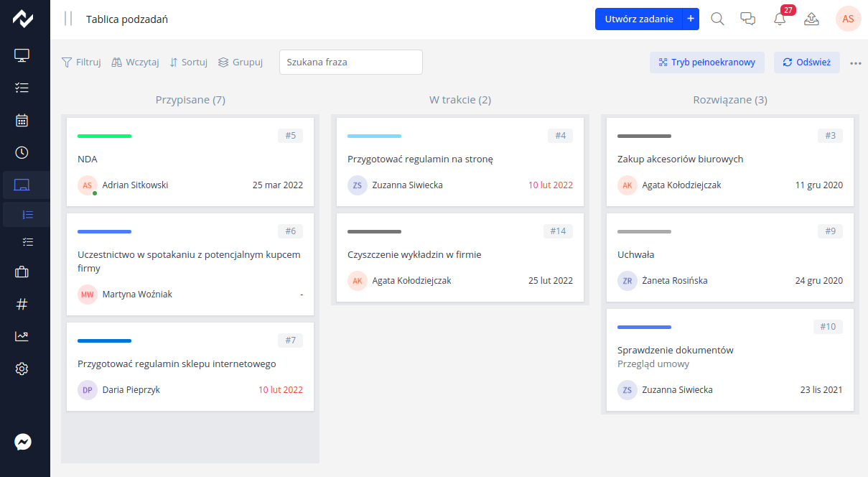Click the date 25 mar 2022
868x477 pixels.
(278, 185)
